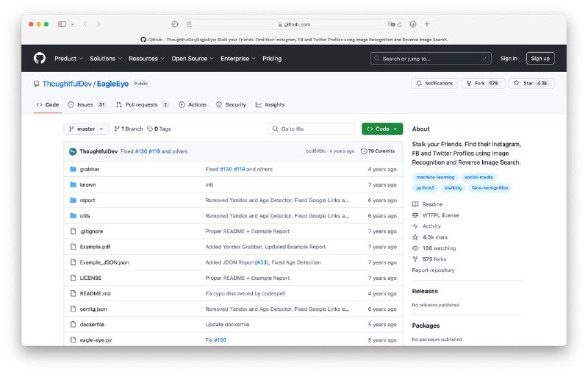Expand the Resources menu
The width and height of the screenshot is (588, 374).
point(146,59)
